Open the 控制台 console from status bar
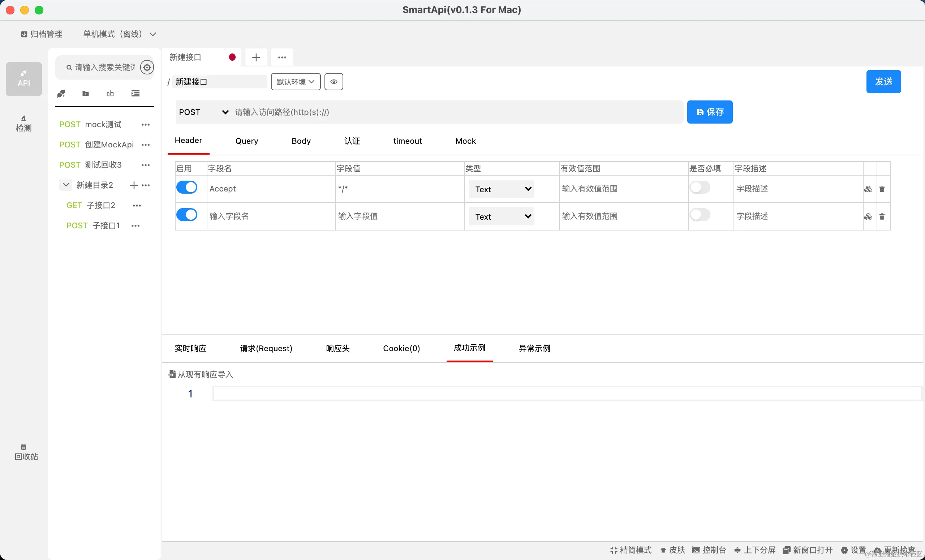 [x=710, y=550]
